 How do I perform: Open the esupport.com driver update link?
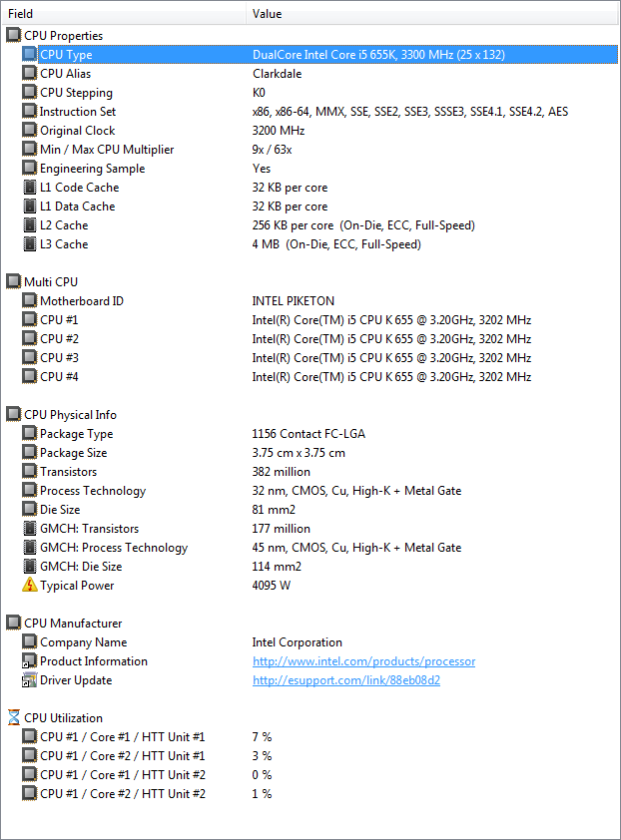[x=345, y=680]
